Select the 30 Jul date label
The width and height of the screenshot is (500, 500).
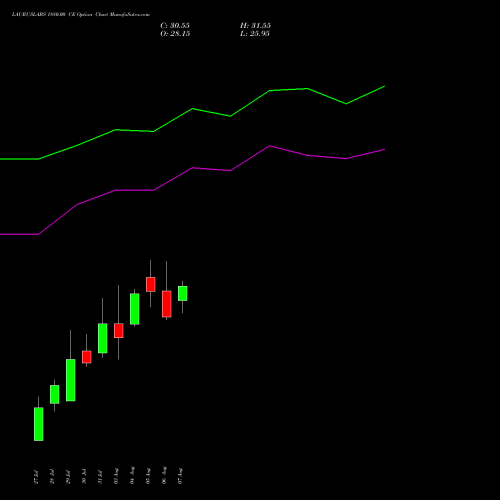pyautogui.click(x=84, y=477)
